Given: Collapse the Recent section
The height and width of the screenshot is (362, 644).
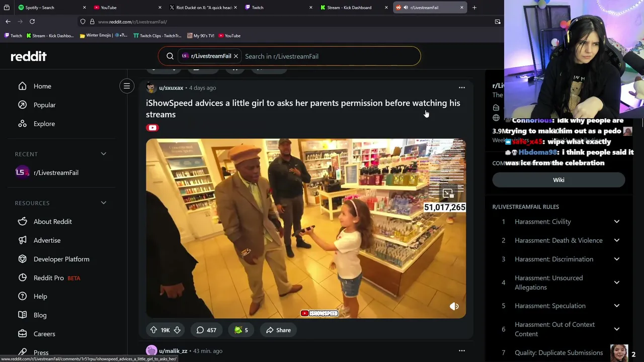Looking at the screenshot, I should pyautogui.click(x=103, y=154).
